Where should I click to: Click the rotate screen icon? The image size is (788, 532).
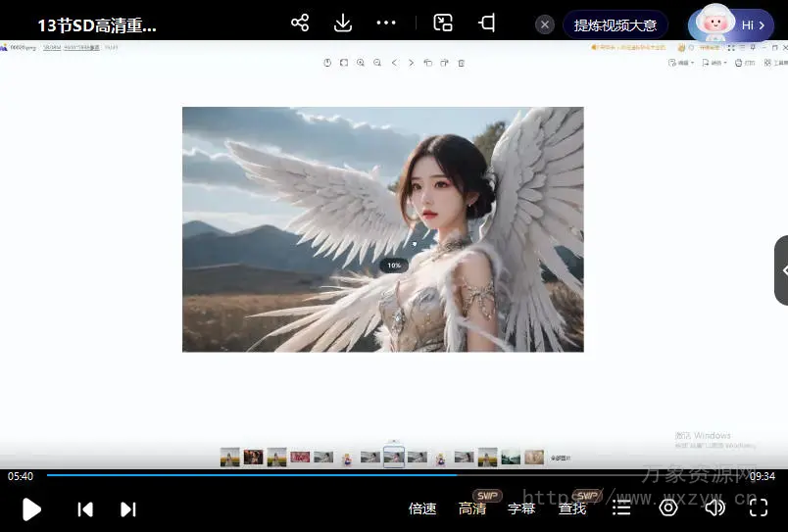[486, 24]
